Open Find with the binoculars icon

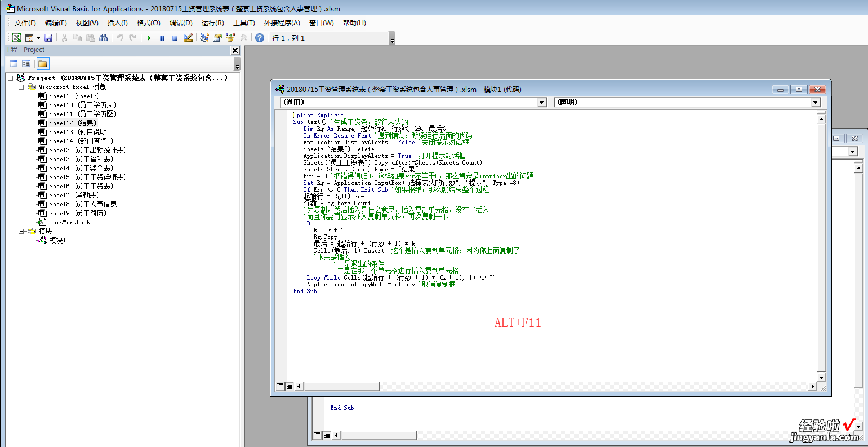(x=103, y=38)
